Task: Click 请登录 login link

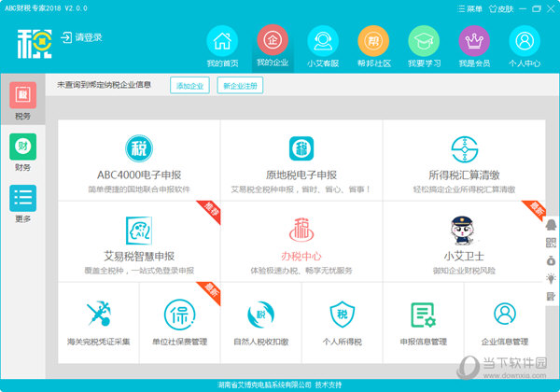Action: pos(81,37)
